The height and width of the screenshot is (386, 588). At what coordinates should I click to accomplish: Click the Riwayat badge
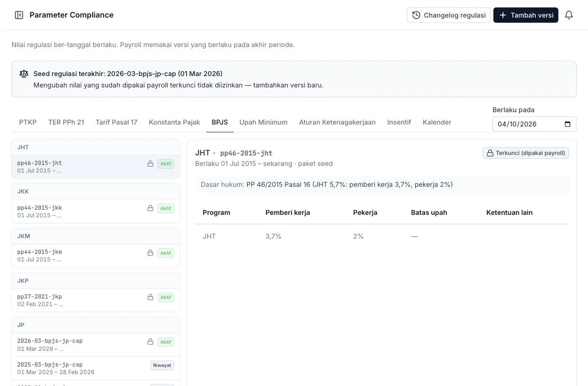(x=162, y=366)
